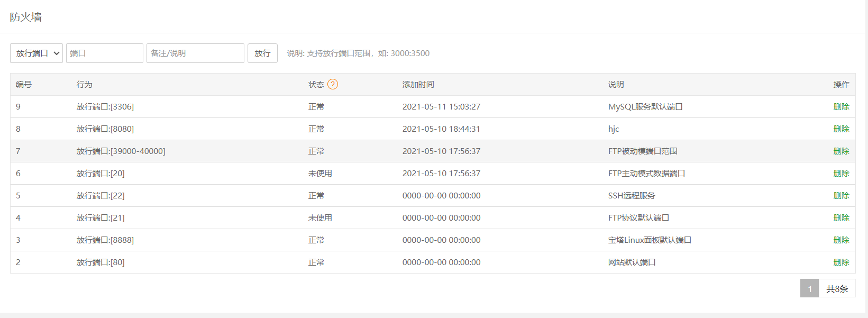
Task: Delete the FTP port 21 rule
Action: pos(841,218)
